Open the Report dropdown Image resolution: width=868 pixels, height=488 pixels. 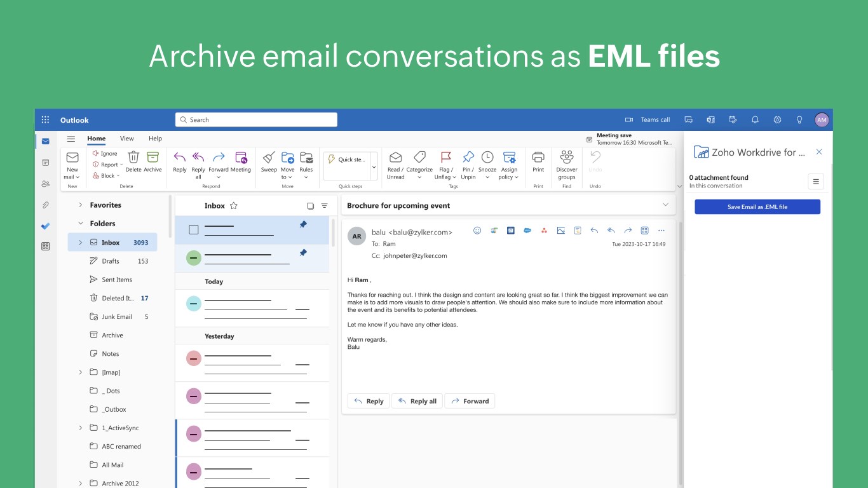(x=107, y=165)
